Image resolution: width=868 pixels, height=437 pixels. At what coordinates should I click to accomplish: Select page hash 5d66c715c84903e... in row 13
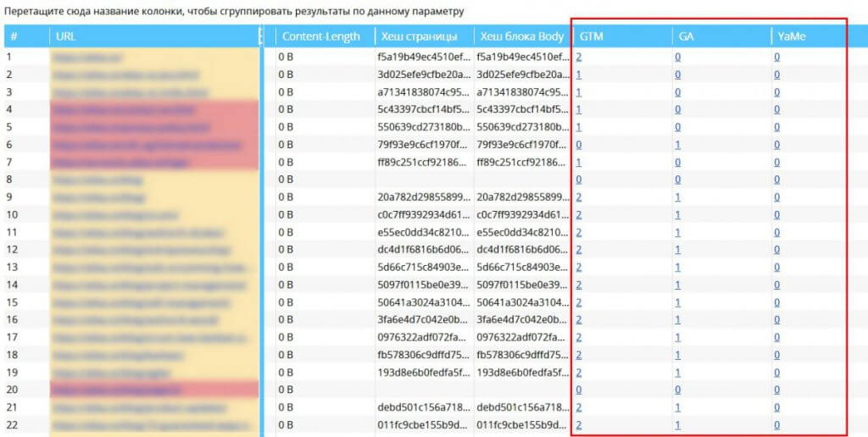423,267
